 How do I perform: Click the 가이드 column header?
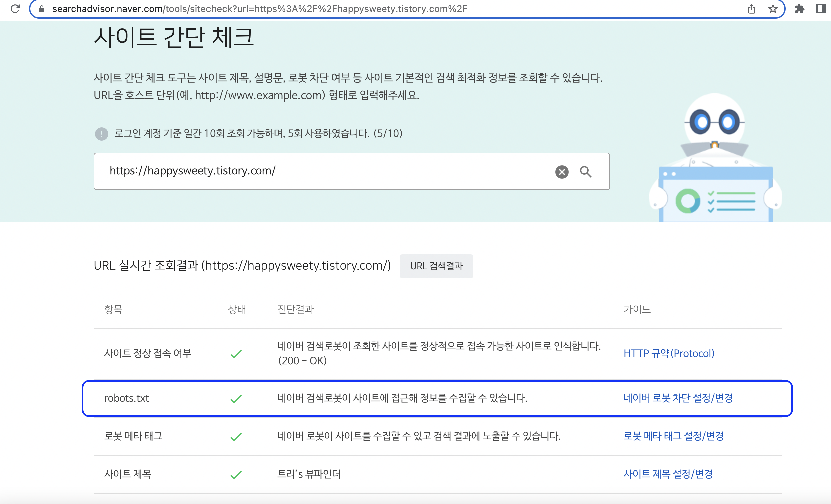click(637, 309)
